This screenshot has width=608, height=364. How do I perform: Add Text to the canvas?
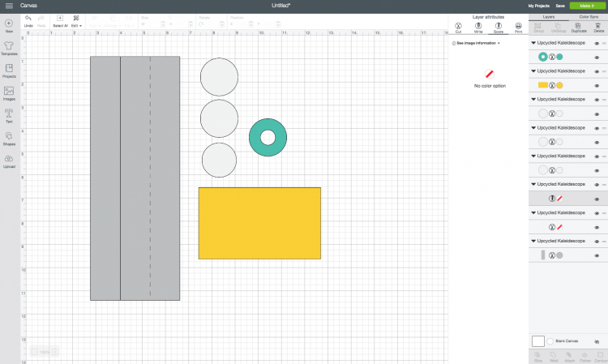pos(9,116)
